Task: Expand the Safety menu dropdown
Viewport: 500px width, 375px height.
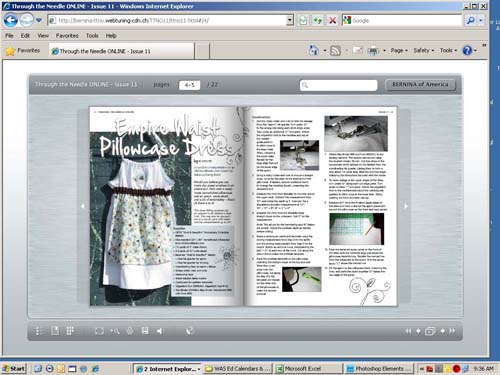Action: coord(424,50)
